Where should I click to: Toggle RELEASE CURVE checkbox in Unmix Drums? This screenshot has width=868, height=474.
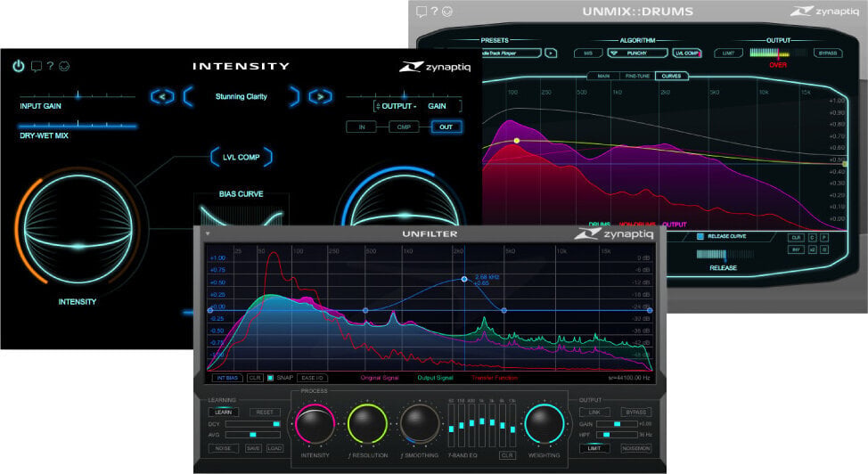(700, 236)
